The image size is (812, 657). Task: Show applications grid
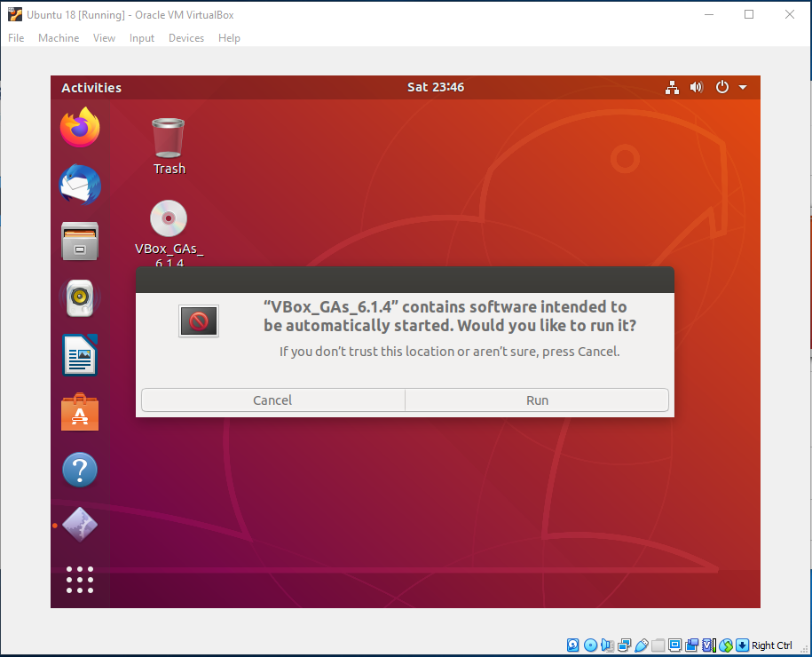[x=80, y=580]
